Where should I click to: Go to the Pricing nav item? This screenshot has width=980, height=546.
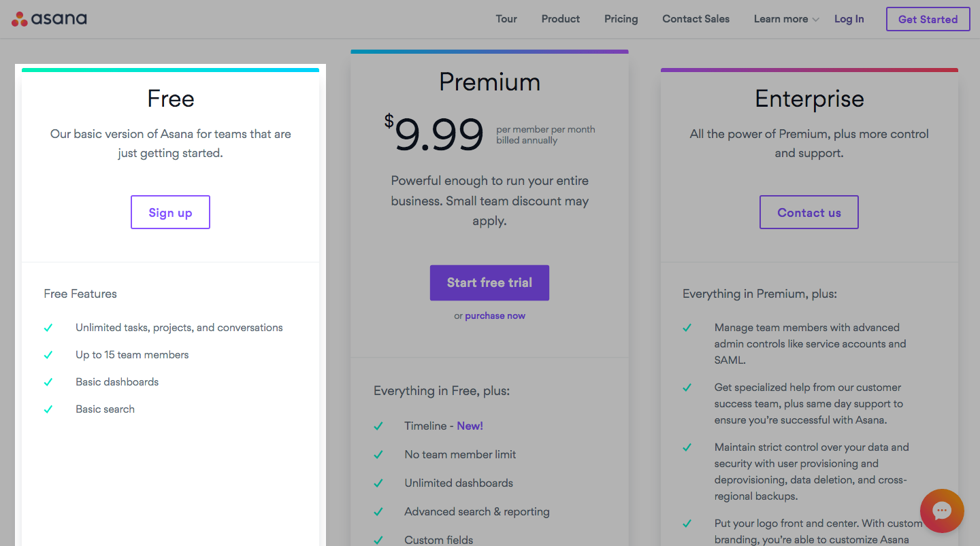click(621, 18)
